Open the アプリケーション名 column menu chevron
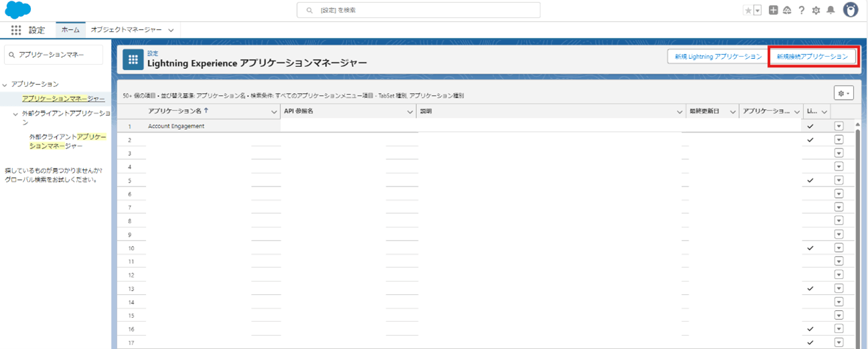 pos(274,112)
